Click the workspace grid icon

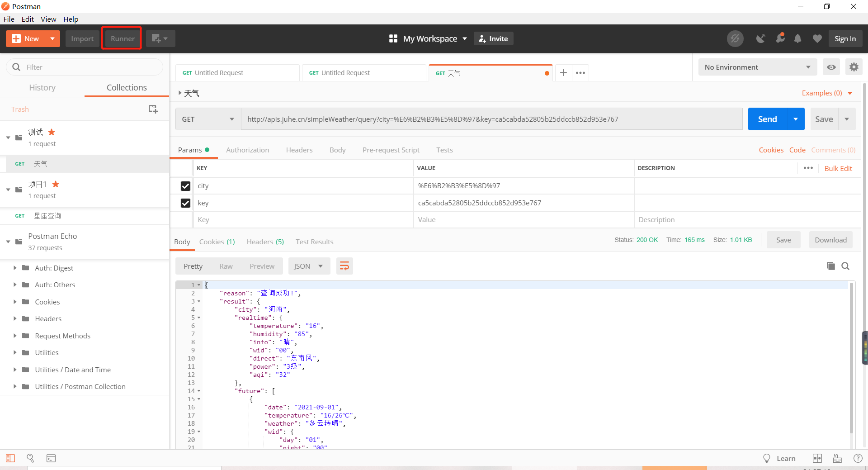393,38
